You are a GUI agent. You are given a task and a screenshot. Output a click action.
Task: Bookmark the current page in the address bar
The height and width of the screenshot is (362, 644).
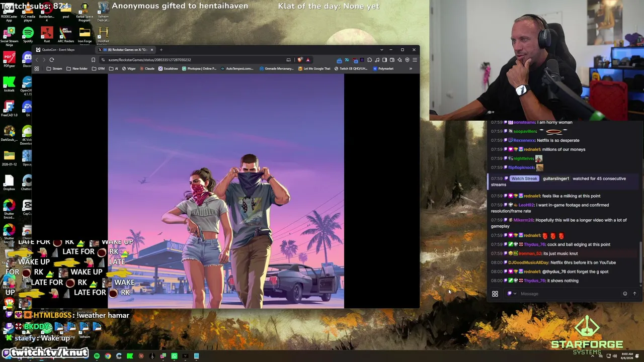[93, 60]
